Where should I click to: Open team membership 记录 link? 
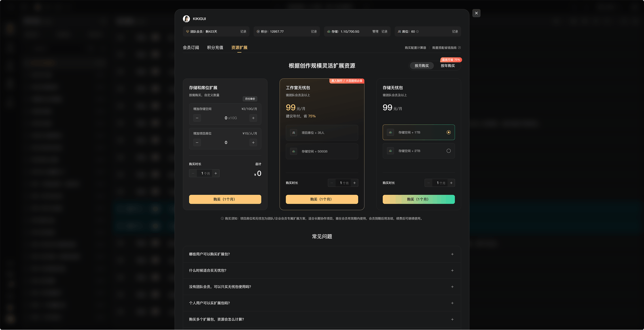point(243,32)
